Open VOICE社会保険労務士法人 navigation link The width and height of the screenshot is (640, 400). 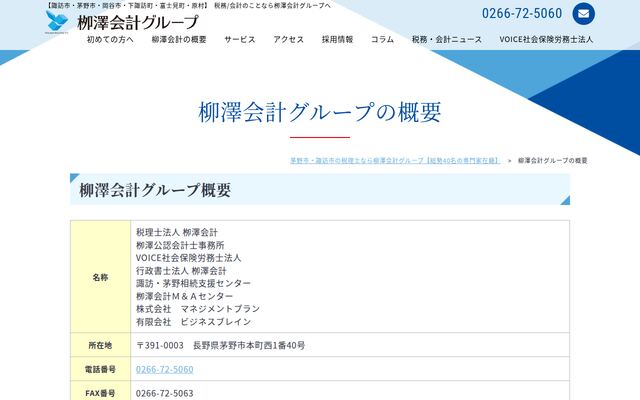click(x=546, y=40)
